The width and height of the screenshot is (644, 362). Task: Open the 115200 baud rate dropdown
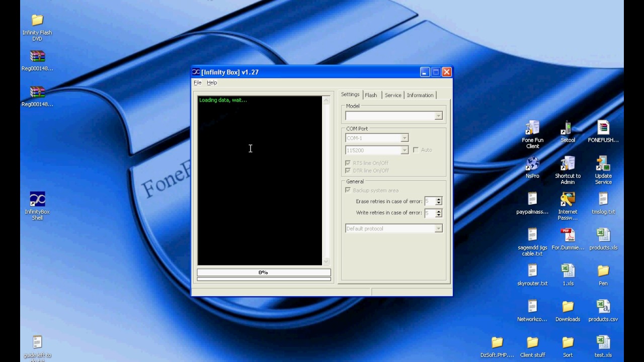pyautogui.click(x=404, y=150)
